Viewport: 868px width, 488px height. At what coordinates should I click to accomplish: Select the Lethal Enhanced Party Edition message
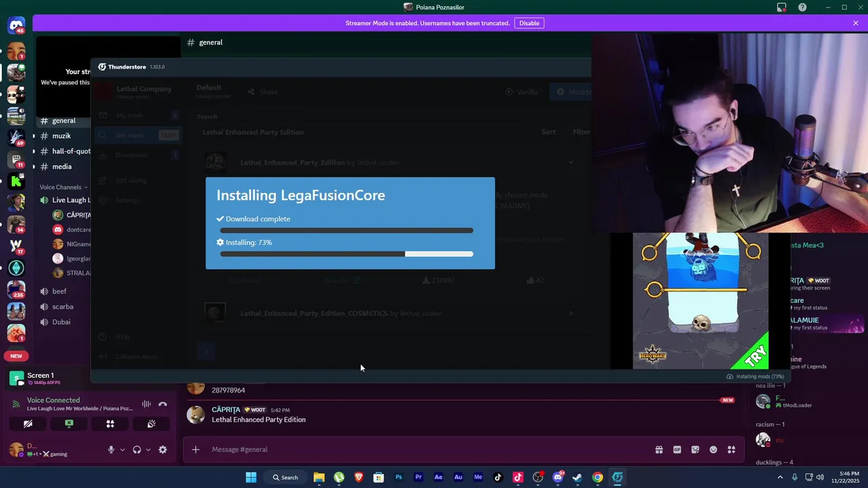click(x=258, y=420)
